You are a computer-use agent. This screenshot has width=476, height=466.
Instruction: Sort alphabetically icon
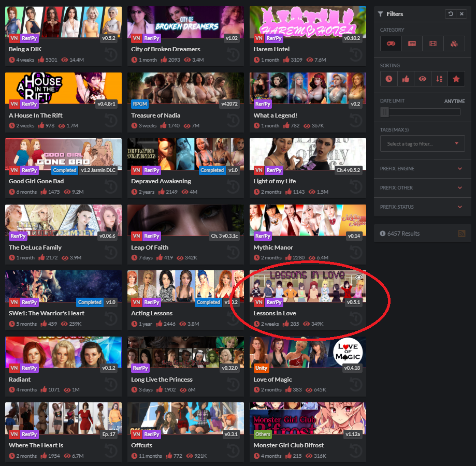[x=439, y=79]
